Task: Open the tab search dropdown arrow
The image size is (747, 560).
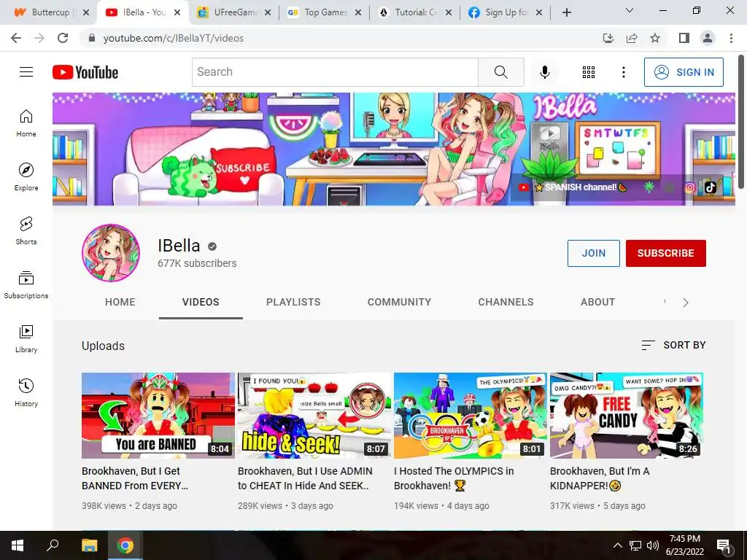Action: 630,10
